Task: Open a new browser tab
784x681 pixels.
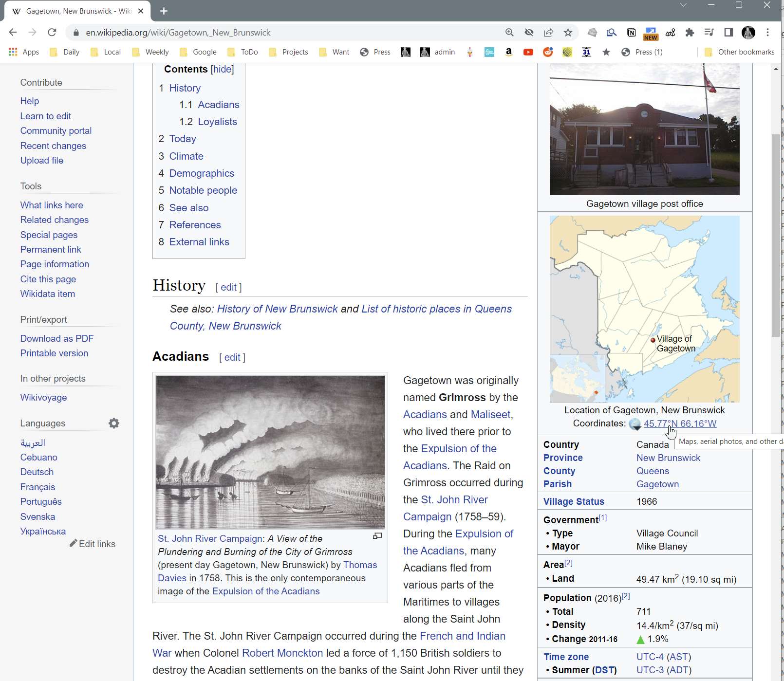Action: click(164, 11)
